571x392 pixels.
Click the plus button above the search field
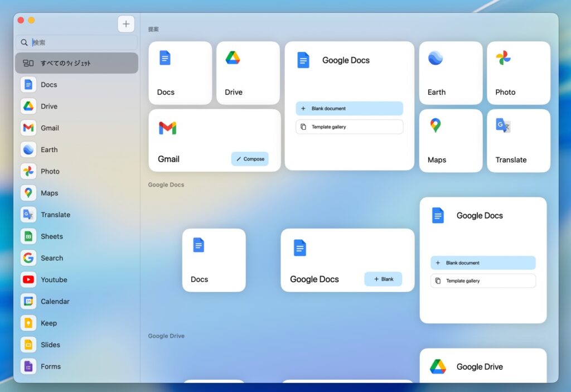pyautogui.click(x=126, y=24)
